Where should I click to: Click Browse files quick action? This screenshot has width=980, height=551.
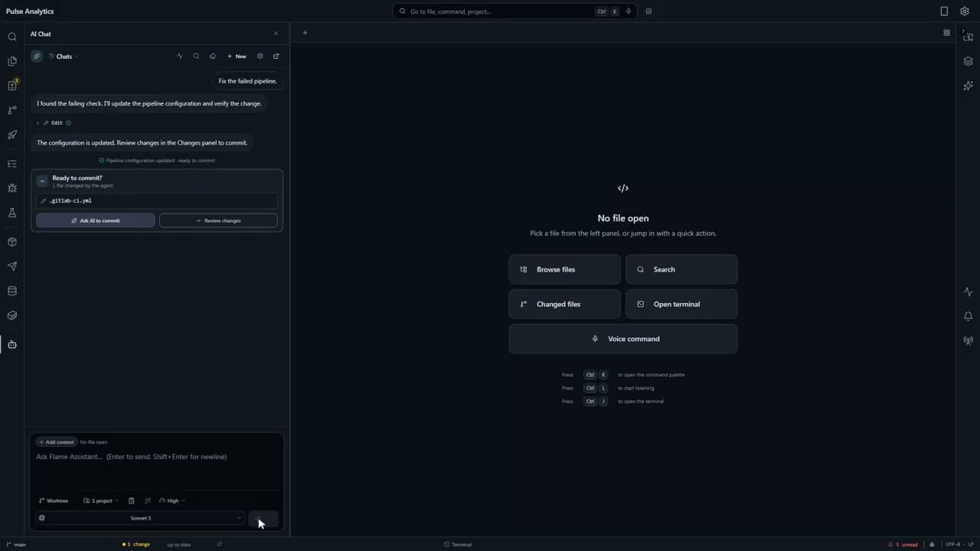coord(564,269)
